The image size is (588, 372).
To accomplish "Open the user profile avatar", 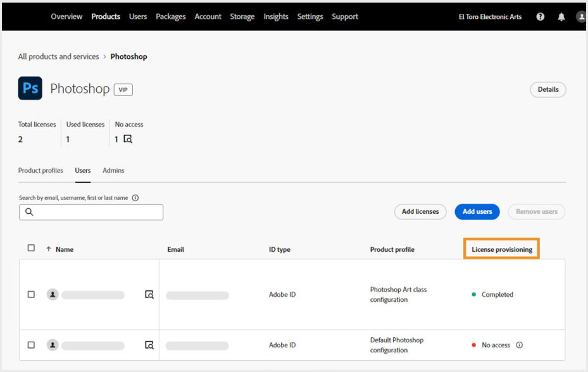I will tap(581, 16).
